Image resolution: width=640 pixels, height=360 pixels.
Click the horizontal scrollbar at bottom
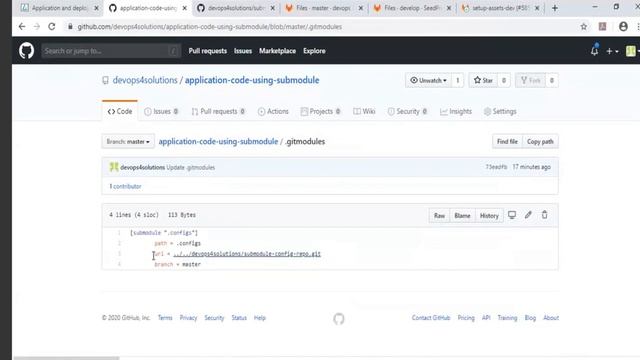[67, 358]
